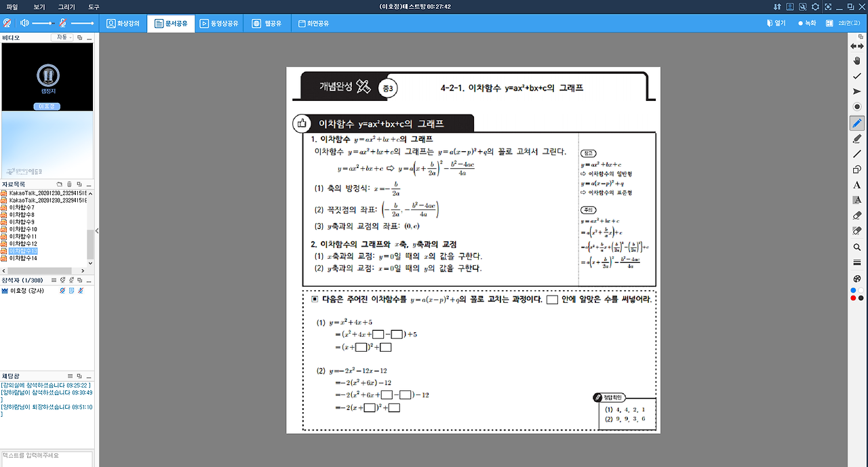
Task: Open the color palette tool
Action: coord(857,279)
